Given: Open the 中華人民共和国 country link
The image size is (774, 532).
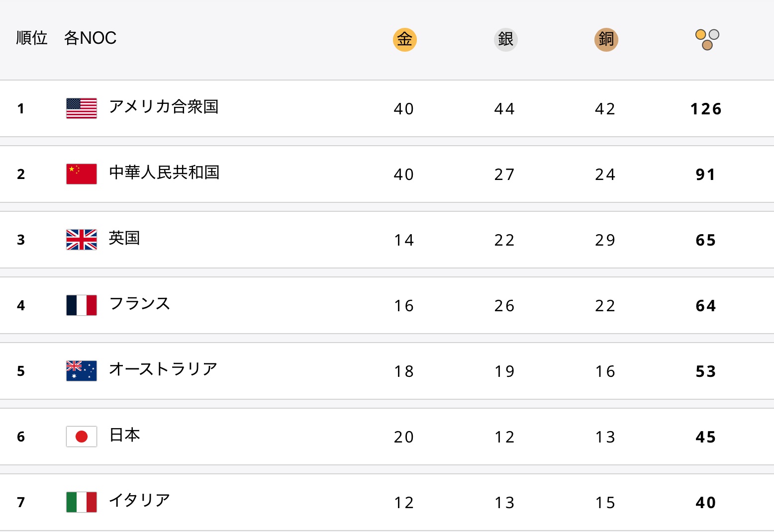Looking at the screenshot, I should [164, 172].
